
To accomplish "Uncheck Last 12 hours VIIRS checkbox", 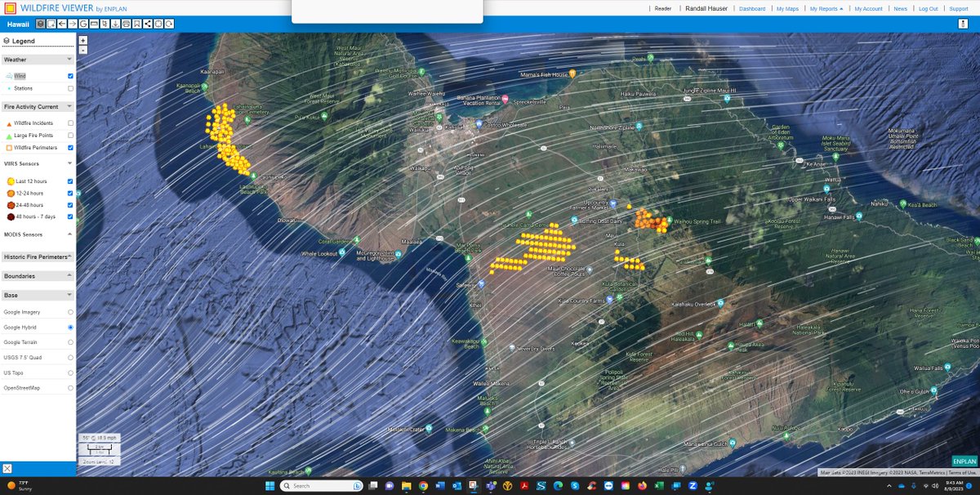I will [x=71, y=181].
